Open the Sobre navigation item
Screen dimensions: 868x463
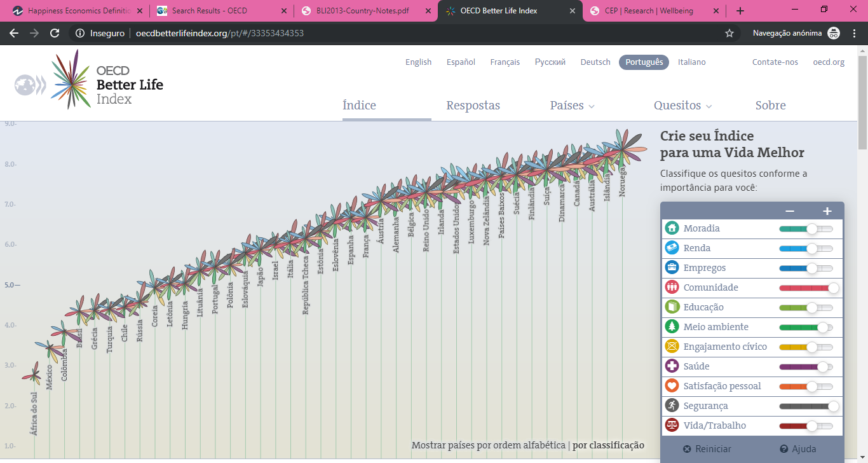point(771,106)
